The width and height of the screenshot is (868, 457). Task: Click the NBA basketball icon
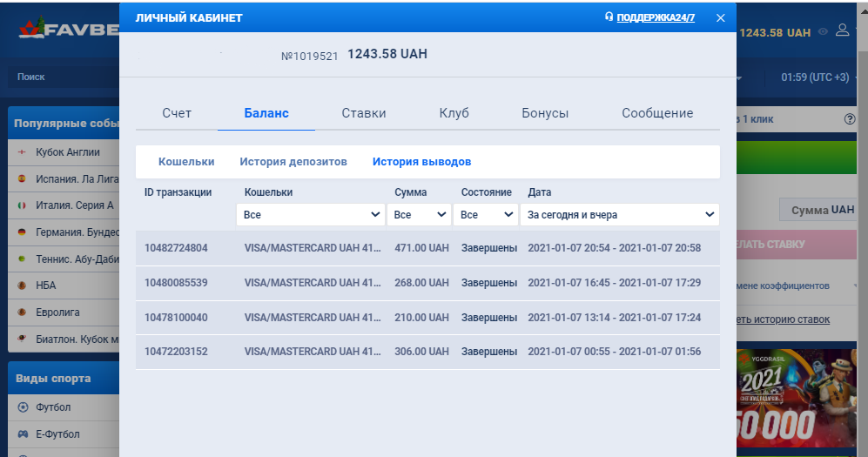pos(21,285)
